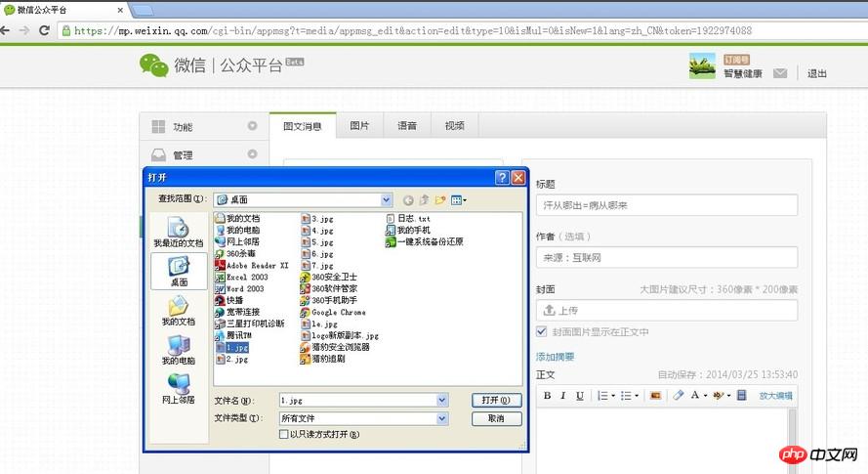Insert numbered list in editor toolbar
The width and height of the screenshot is (868, 474).
click(602, 395)
